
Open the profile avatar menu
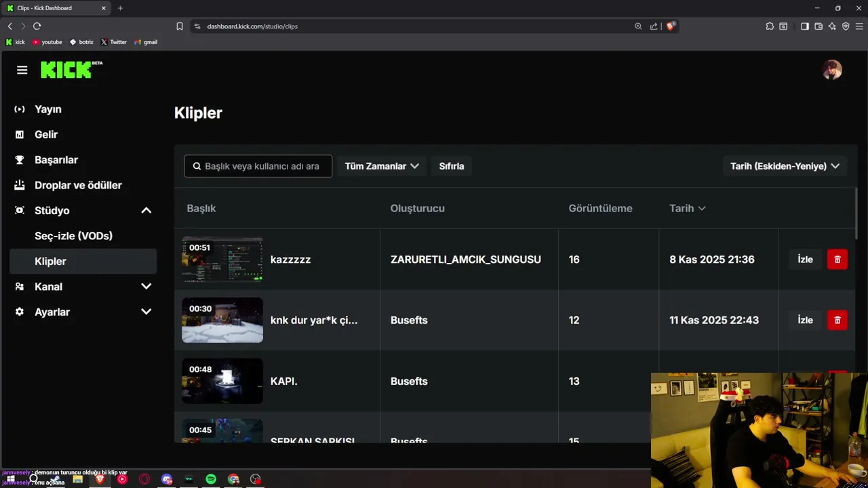coord(832,70)
